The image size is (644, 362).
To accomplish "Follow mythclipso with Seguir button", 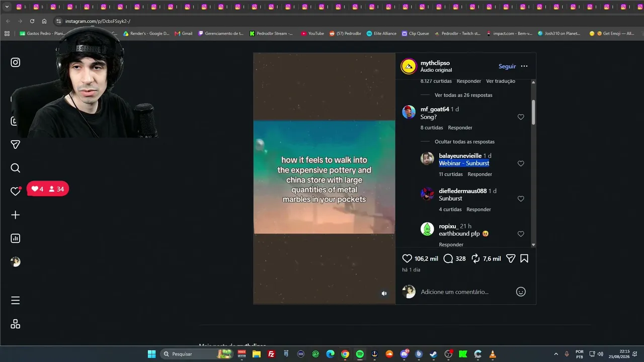I will tap(507, 66).
